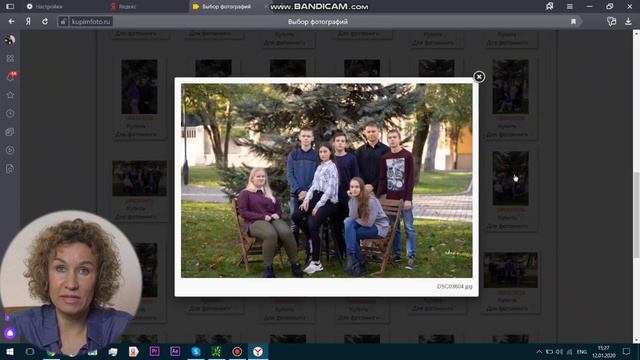Open the bookmarks collection icon
This screenshot has width=640, height=360.
[x=550, y=6]
